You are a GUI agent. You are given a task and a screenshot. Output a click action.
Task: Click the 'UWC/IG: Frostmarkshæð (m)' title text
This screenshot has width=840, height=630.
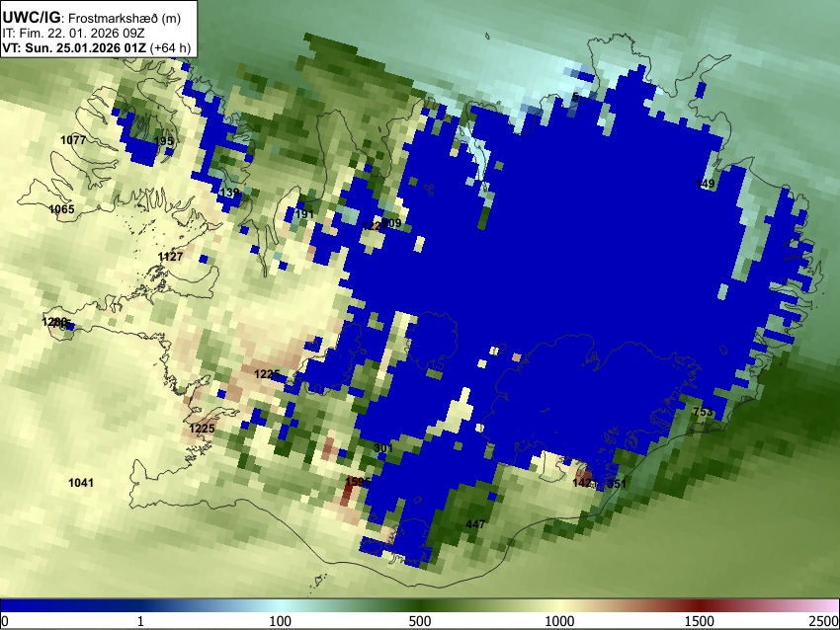92,18
